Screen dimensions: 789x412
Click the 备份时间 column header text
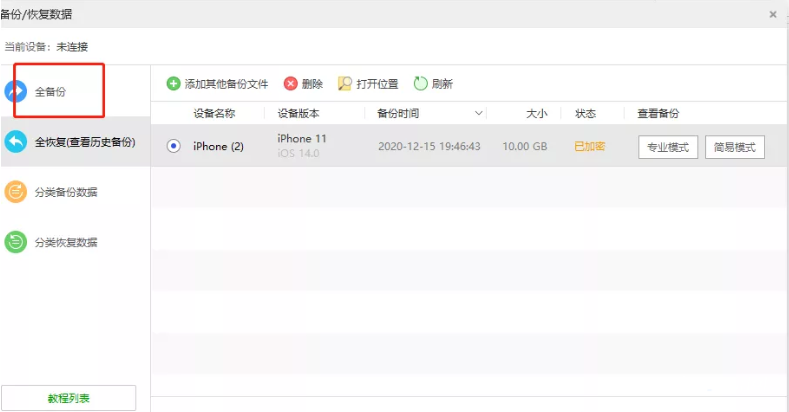(x=398, y=114)
